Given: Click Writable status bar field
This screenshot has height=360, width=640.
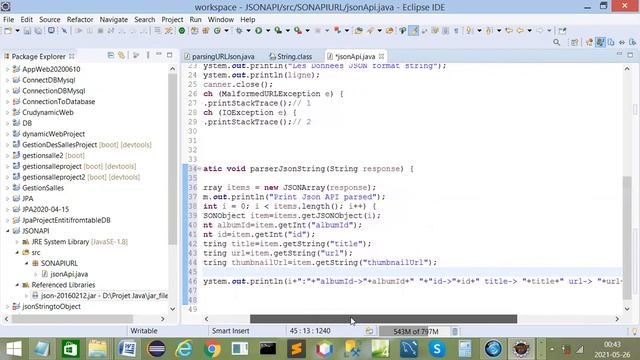Looking at the screenshot, I should coord(144,331).
